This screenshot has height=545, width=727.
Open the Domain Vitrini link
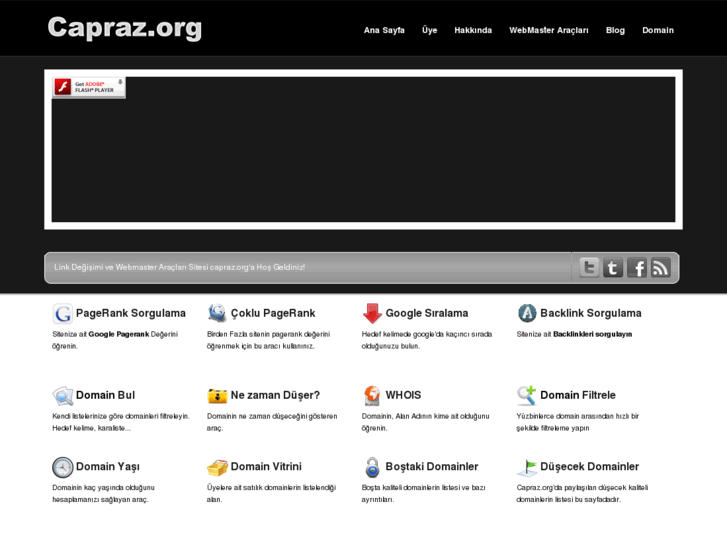click(x=266, y=467)
